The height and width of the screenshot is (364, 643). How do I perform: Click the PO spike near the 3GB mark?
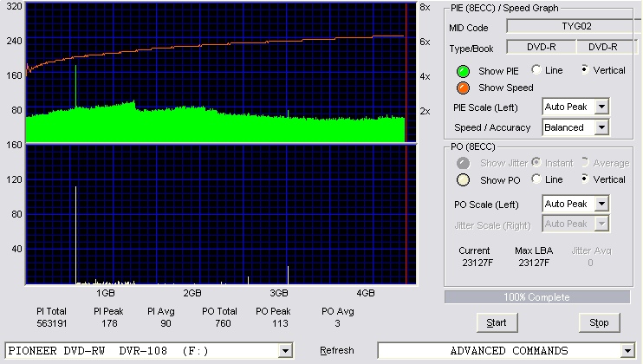[x=288, y=275]
